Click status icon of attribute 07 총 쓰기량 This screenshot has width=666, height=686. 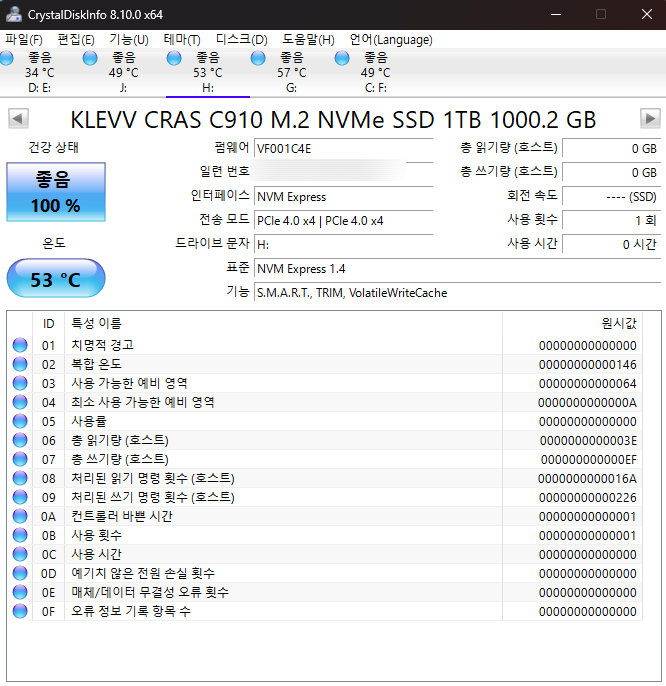pos(20,459)
